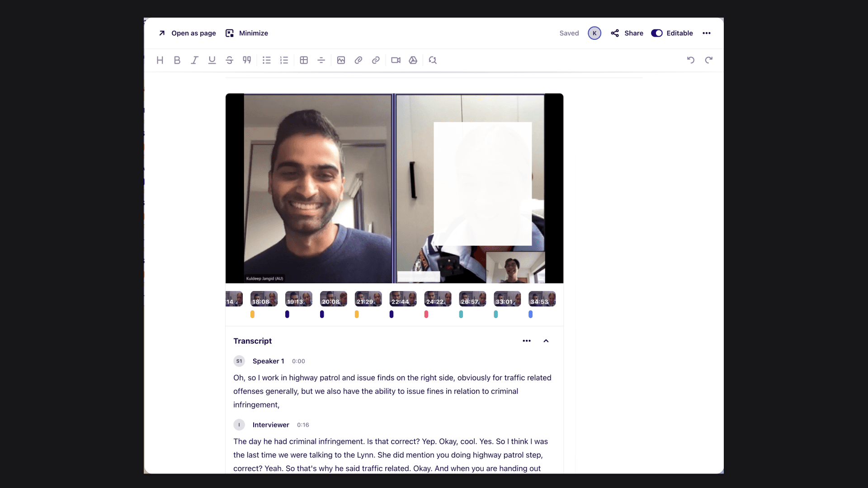Apply strikethrough formatting
Viewport: 868px width, 488px height.
click(229, 60)
